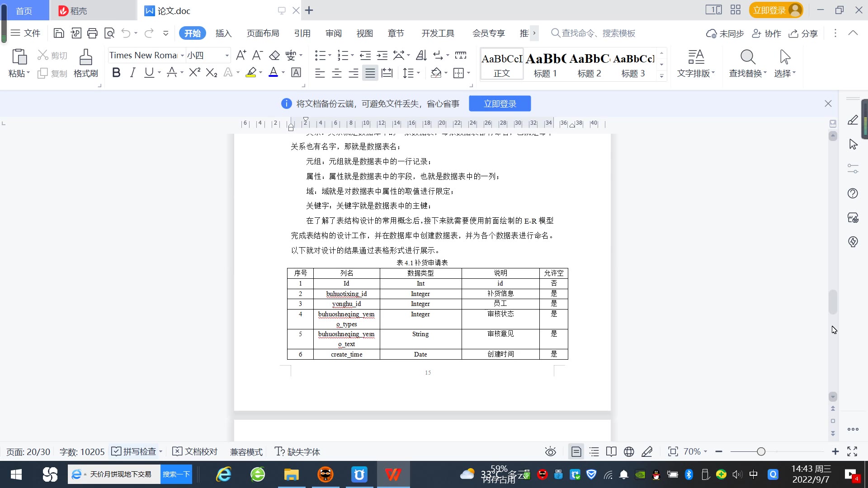Switch to reading layout view icon
The width and height of the screenshot is (868, 488).
(x=611, y=451)
